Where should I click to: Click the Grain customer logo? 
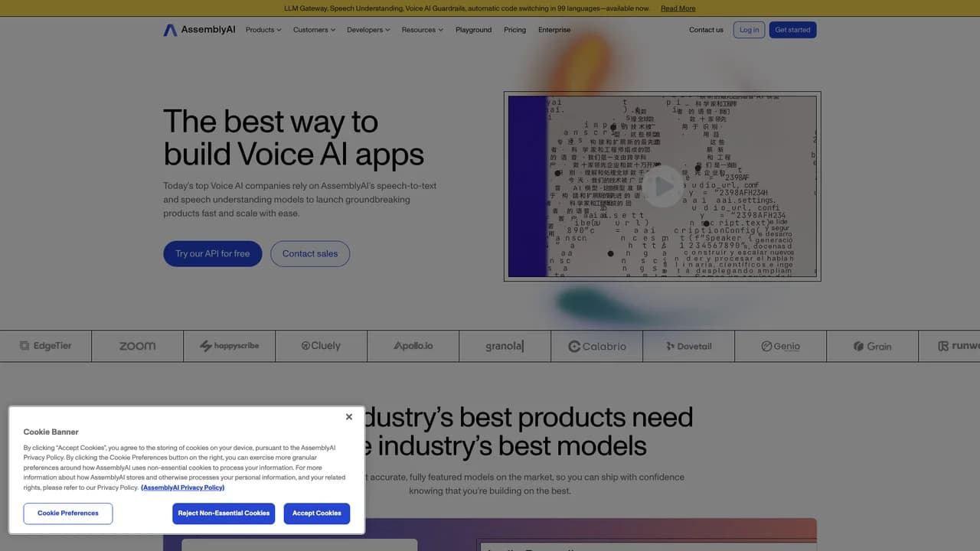(x=873, y=346)
